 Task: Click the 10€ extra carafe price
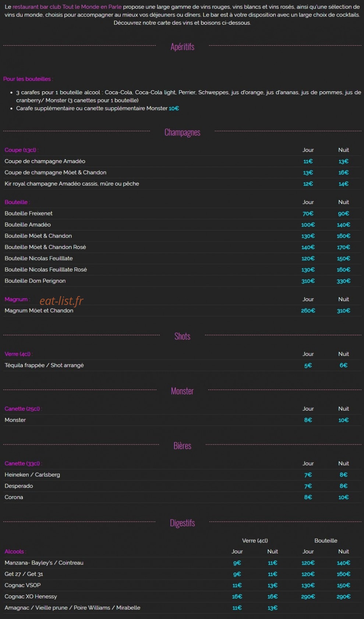point(174,108)
